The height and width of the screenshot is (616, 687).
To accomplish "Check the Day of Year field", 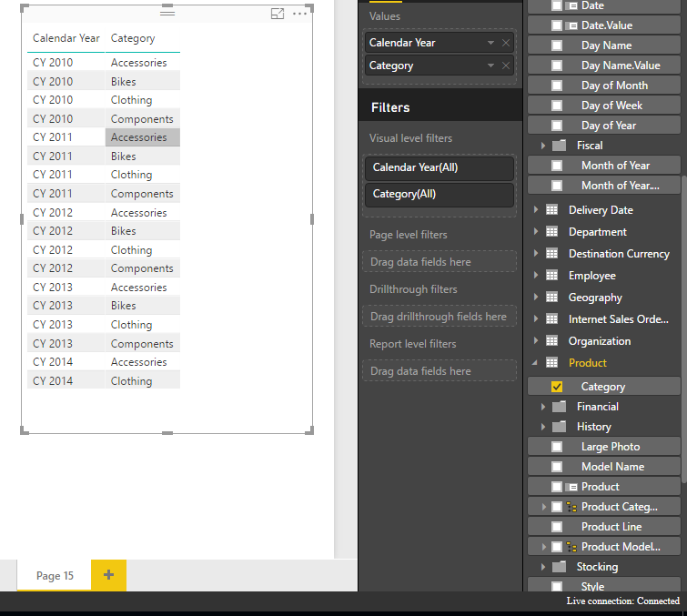I will [x=557, y=126].
